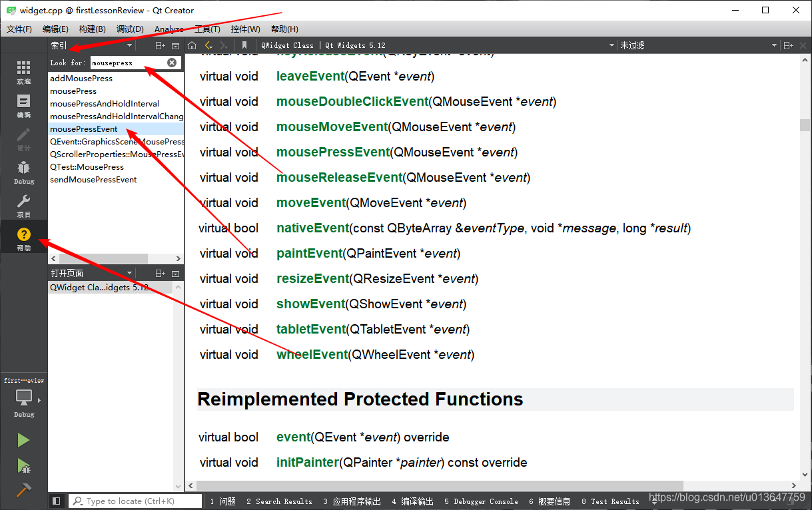Screen dimensions: 812x510
Task: Open the Welcome mode
Action: (x=23, y=72)
